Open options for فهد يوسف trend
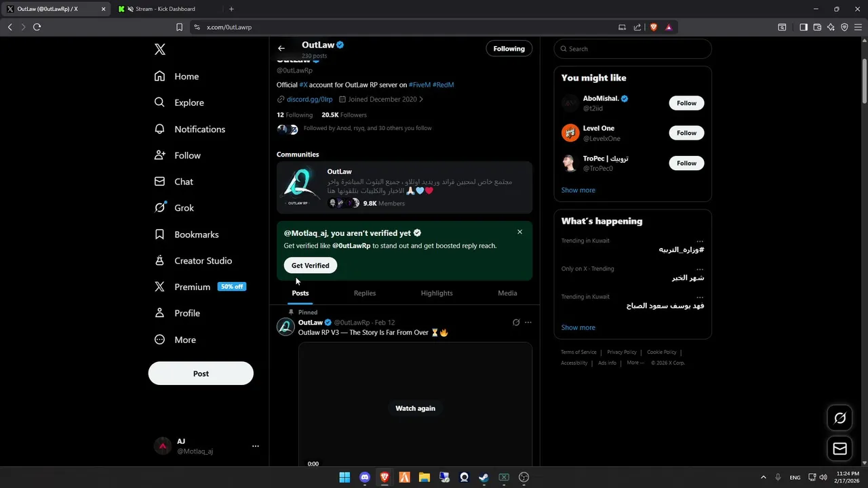Image resolution: width=868 pixels, height=488 pixels. [x=700, y=297]
